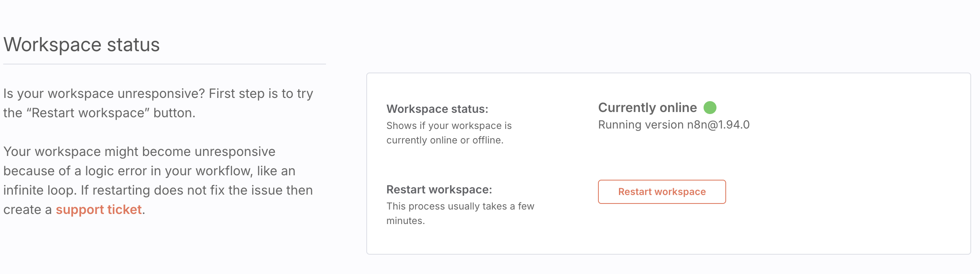This screenshot has height=274, width=980.
Task: Click the words create a before support ticket
Action: click(x=27, y=210)
